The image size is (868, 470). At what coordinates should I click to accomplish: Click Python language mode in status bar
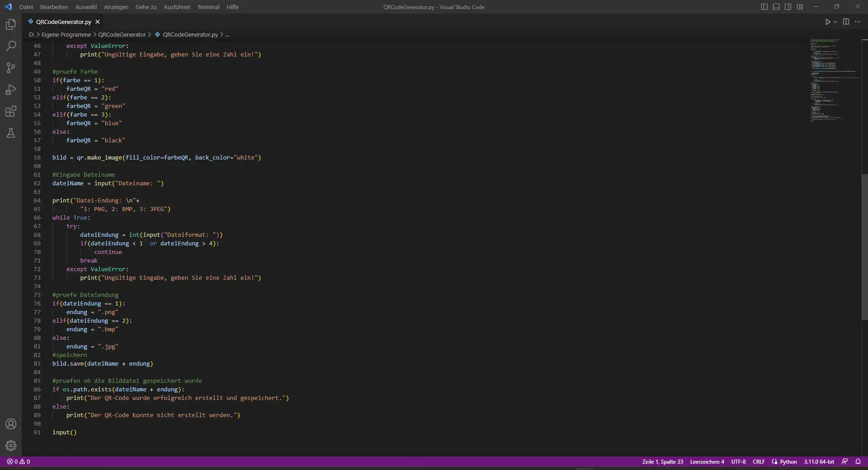[788, 461]
